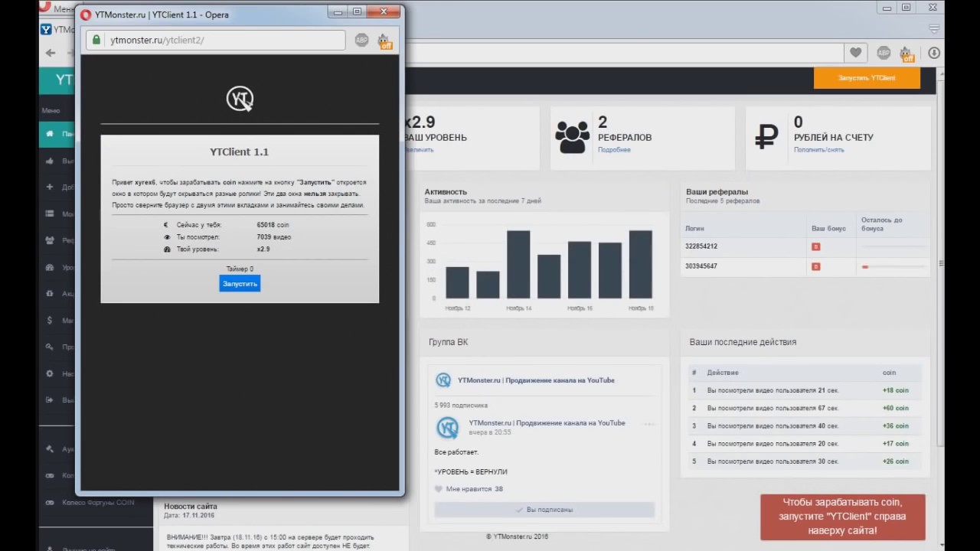Click the +17 coin action row
The width and height of the screenshot is (980, 551).
click(x=803, y=444)
